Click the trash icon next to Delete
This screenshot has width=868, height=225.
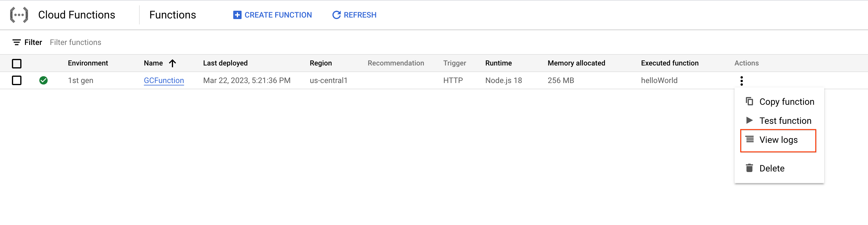click(x=749, y=168)
